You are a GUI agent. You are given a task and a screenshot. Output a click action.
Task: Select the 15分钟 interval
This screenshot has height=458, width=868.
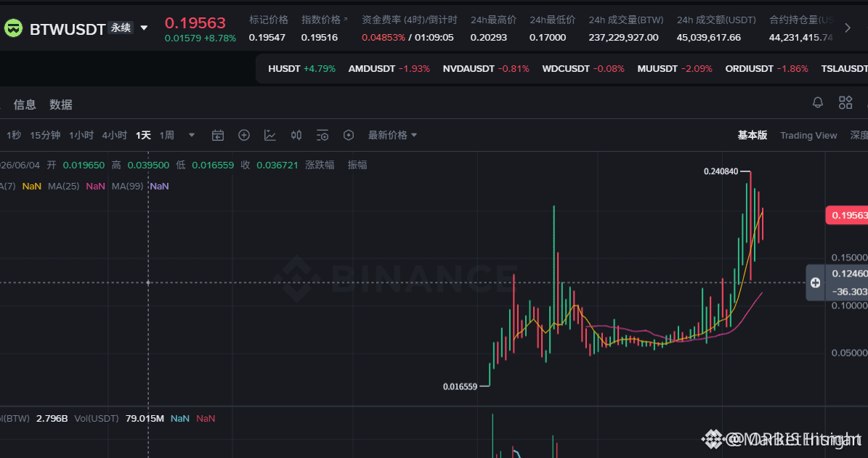pos(45,135)
